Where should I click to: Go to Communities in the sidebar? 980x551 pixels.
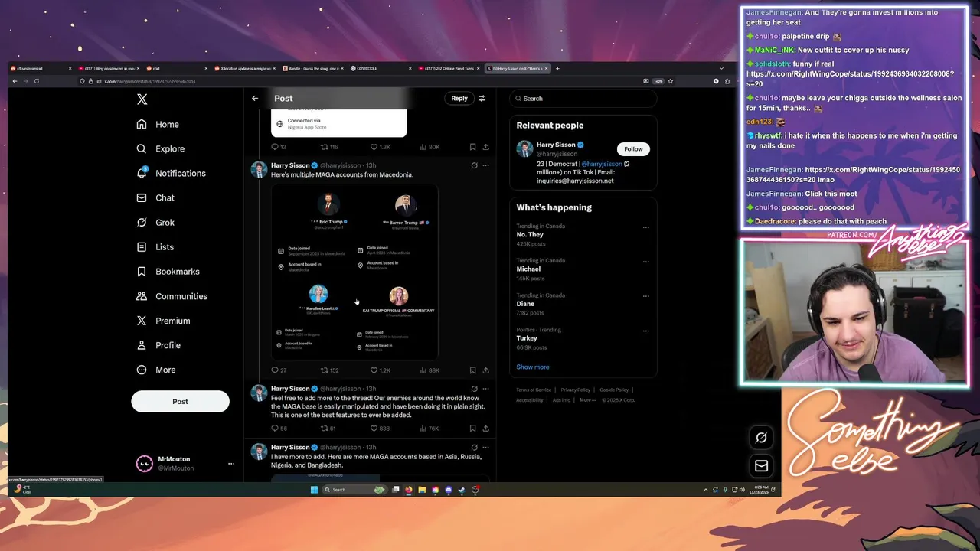[171, 295]
